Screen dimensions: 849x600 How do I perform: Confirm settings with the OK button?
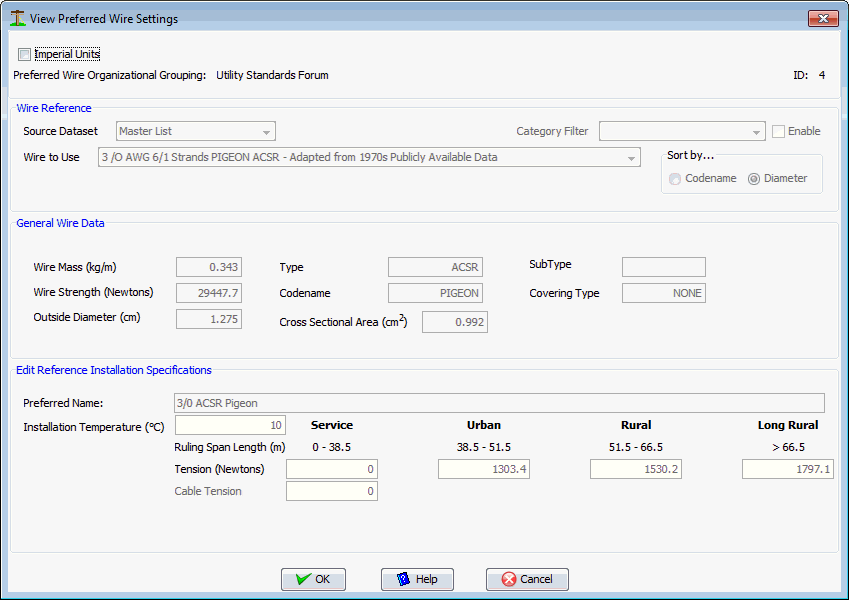(x=314, y=579)
